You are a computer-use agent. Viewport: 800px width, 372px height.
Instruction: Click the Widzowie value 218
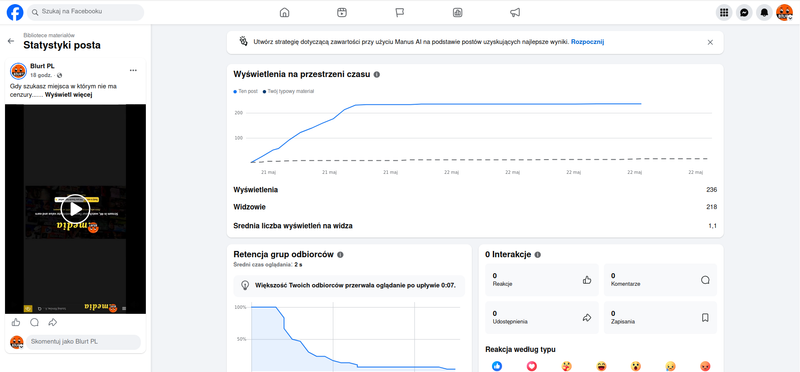(x=712, y=207)
